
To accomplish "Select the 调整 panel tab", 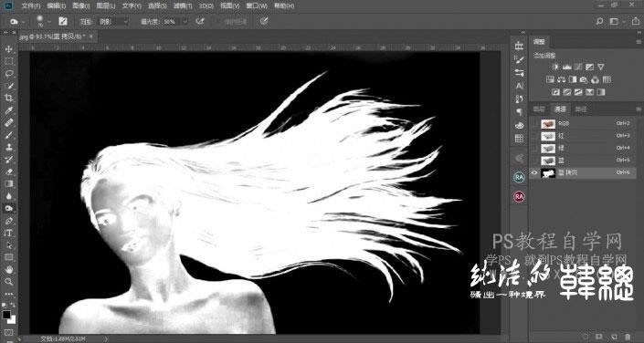I will tap(538, 42).
